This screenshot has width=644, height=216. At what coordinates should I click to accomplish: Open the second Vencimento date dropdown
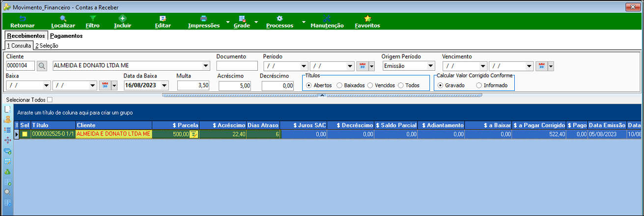tap(529, 66)
